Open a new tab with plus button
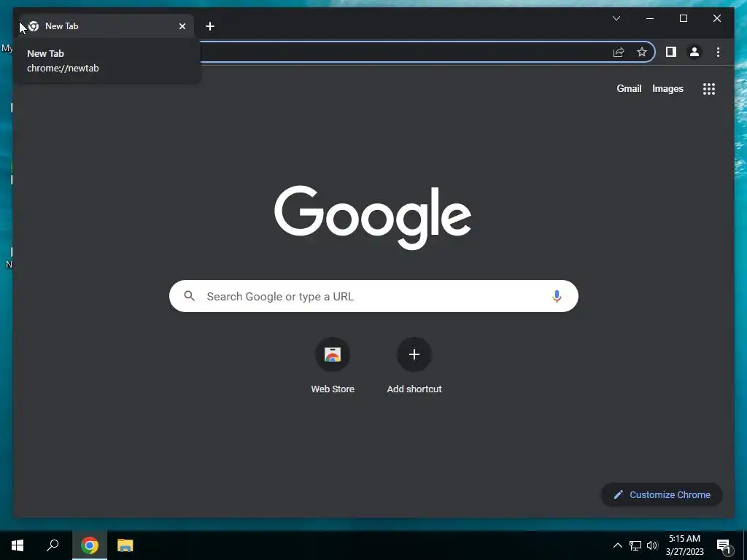 (x=210, y=26)
